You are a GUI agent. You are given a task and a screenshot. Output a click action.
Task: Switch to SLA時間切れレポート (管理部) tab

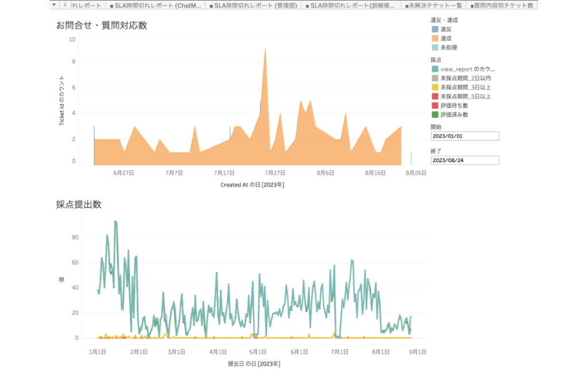pyautogui.click(x=253, y=5)
